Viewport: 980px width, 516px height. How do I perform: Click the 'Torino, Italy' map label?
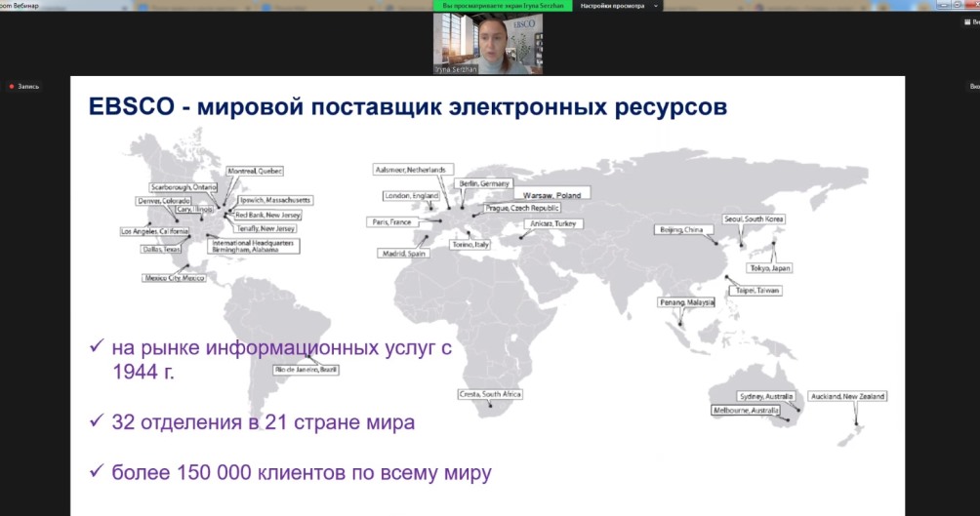(x=470, y=244)
